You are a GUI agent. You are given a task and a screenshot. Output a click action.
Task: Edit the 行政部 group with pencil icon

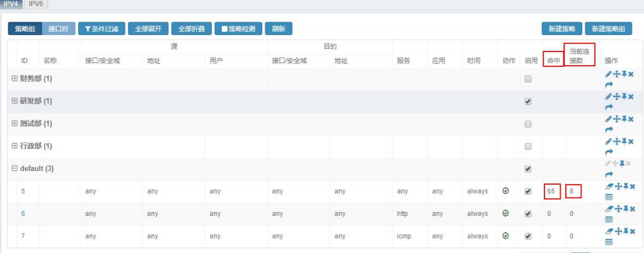tap(608, 142)
